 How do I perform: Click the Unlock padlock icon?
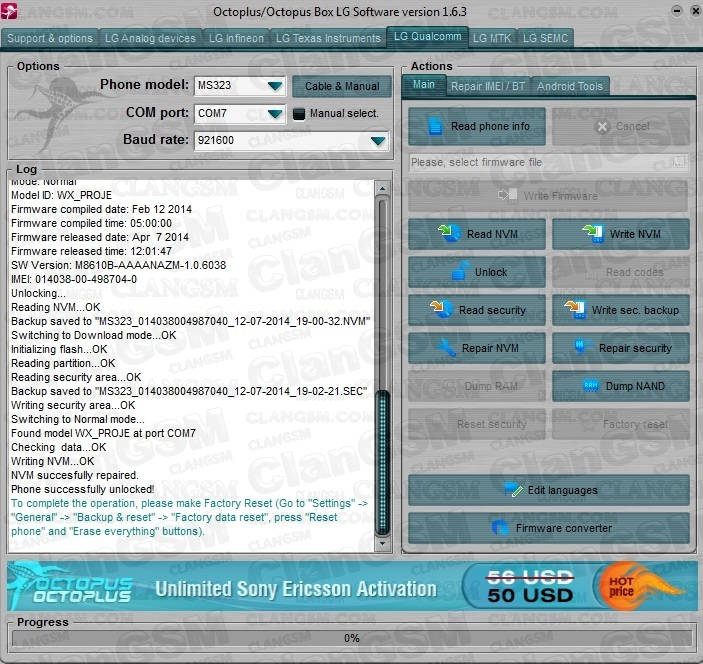(x=460, y=271)
